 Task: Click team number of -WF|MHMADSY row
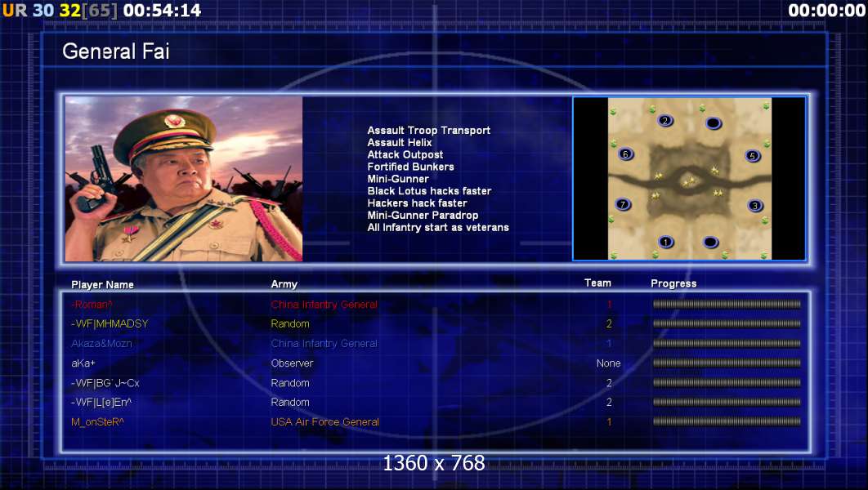coord(609,324)
